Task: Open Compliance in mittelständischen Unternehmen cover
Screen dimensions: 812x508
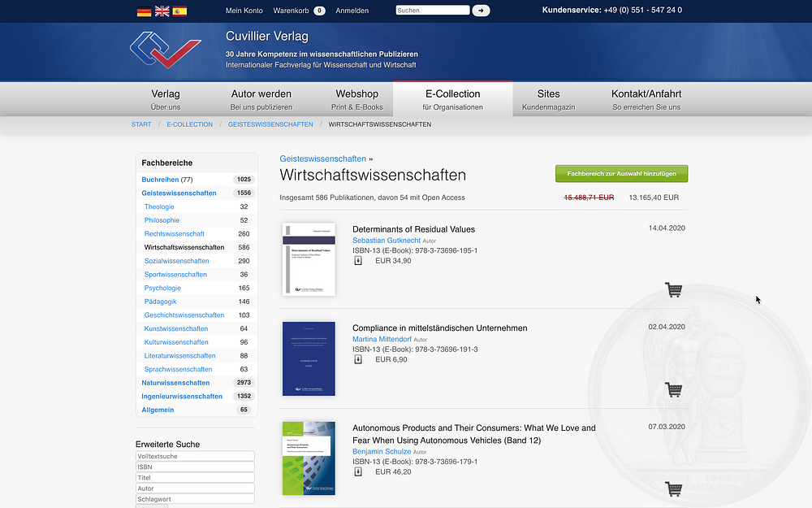Action: click(x=309, y=358)
